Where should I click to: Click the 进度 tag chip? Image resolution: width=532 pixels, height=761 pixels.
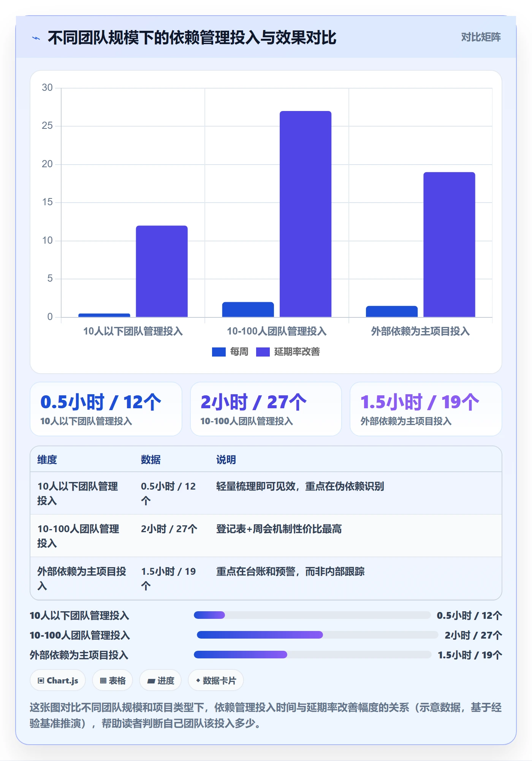pos(160,680)
